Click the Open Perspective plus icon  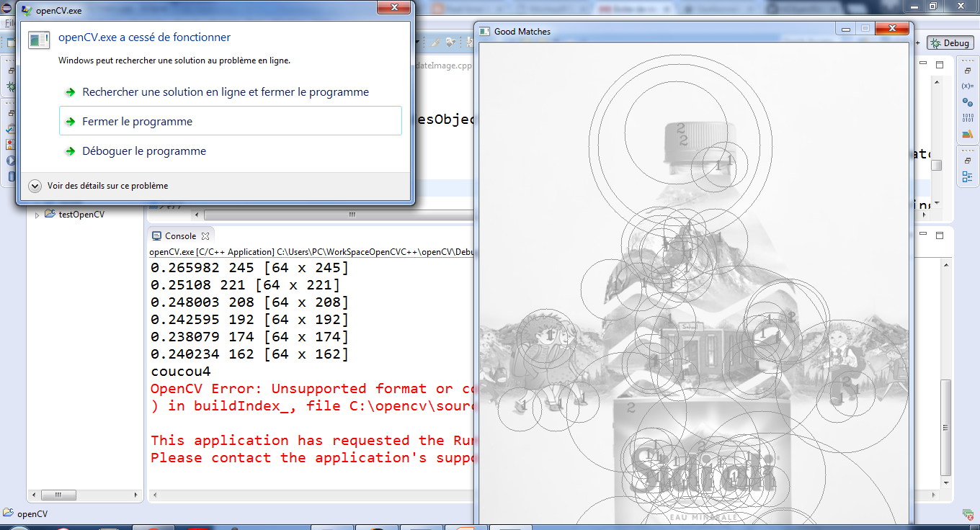[918, 43]
